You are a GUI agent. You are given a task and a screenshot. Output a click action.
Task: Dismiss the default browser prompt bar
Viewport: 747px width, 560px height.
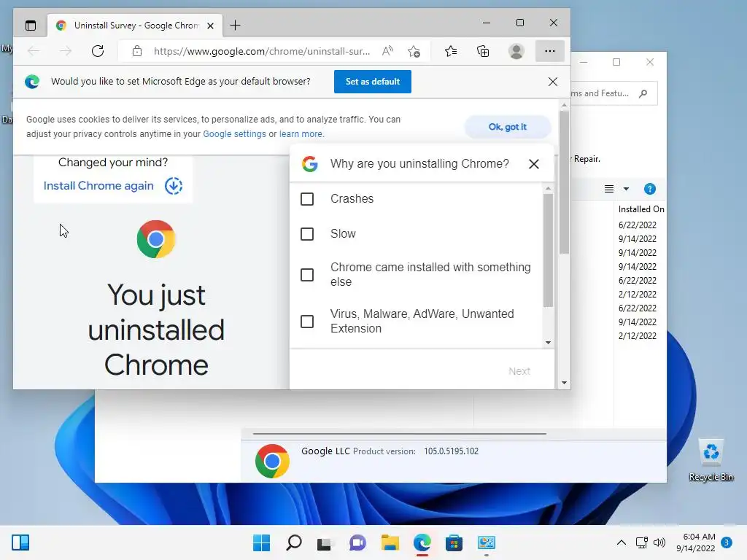click(553, 82)
